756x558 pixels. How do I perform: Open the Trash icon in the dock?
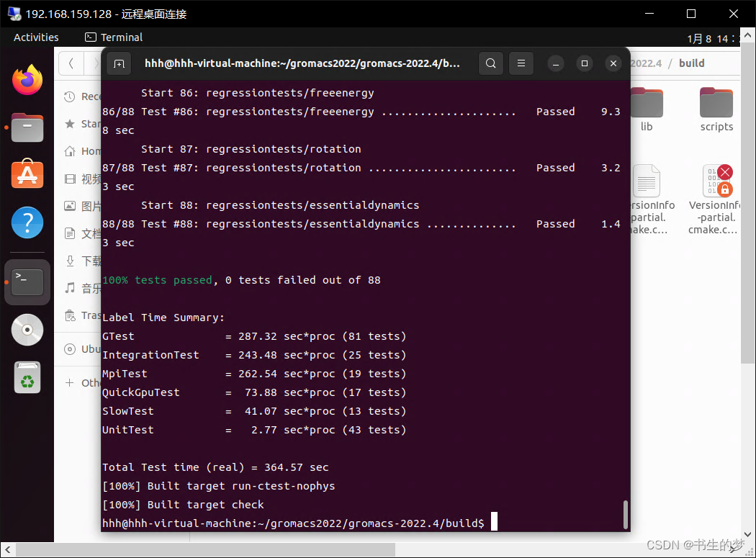tap(27, 377)
